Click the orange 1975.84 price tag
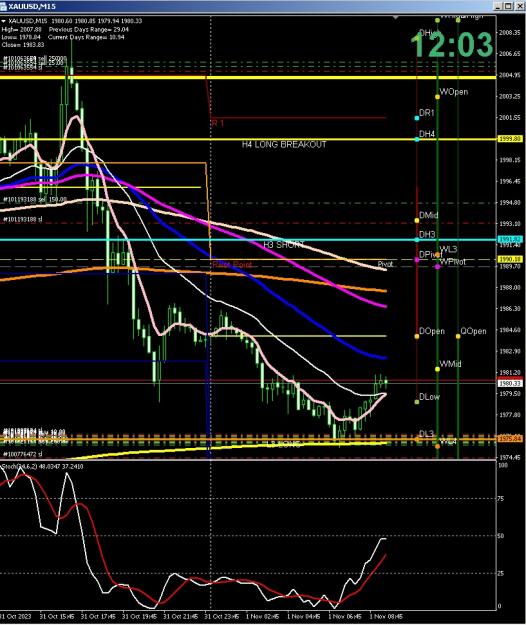This screenshot has width=526, height=625. 510,439
